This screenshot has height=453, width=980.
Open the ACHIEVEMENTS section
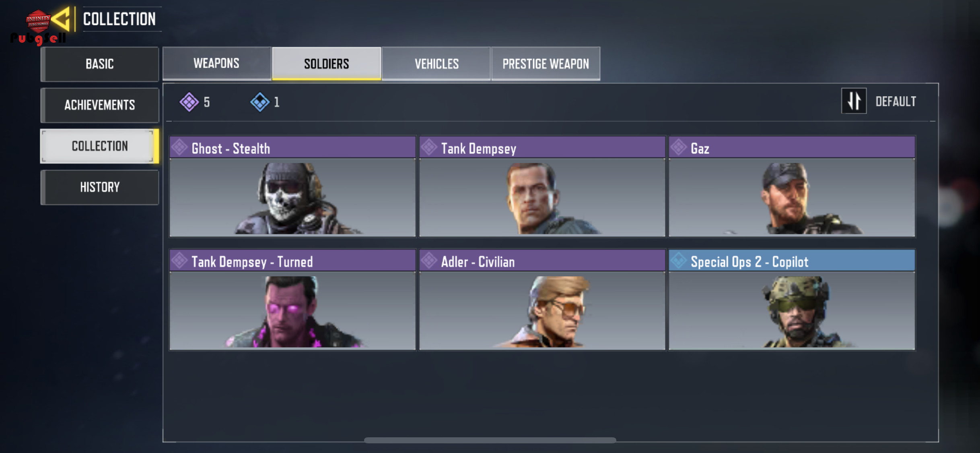click(100, 105)
